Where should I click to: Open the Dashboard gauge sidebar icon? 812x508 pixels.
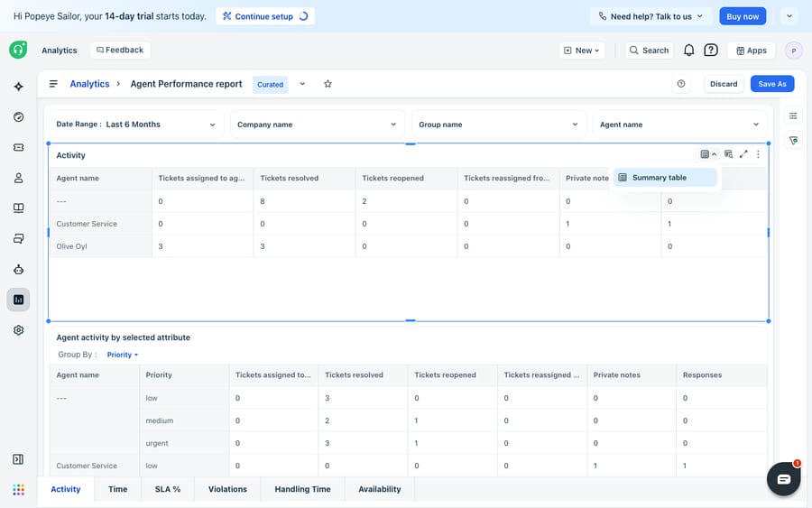click(x=19, y=117)
